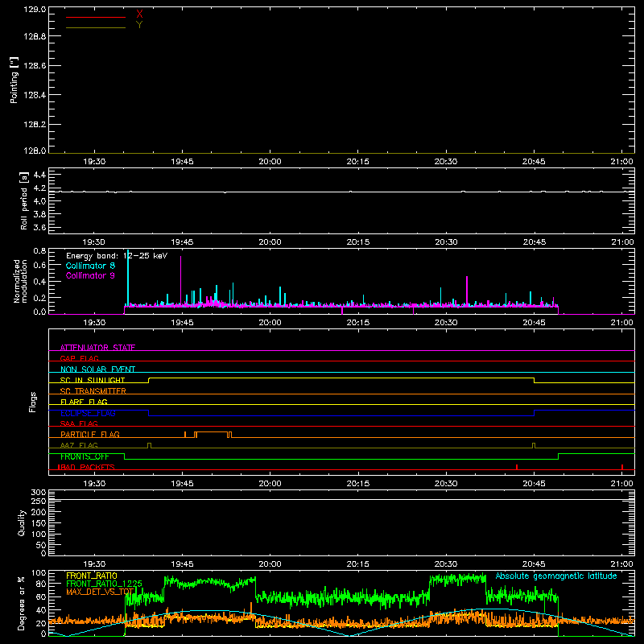Click the Normalized modulation axis title

pos(20,281)
